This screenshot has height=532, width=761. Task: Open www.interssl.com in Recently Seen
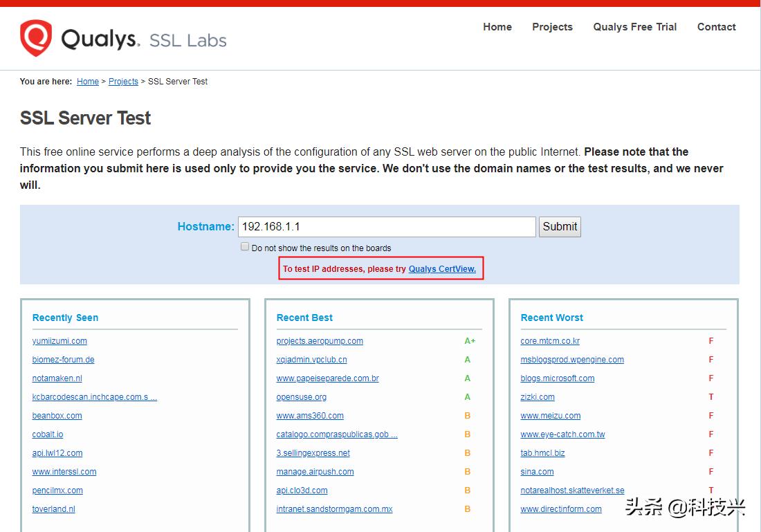pos(64,472)
